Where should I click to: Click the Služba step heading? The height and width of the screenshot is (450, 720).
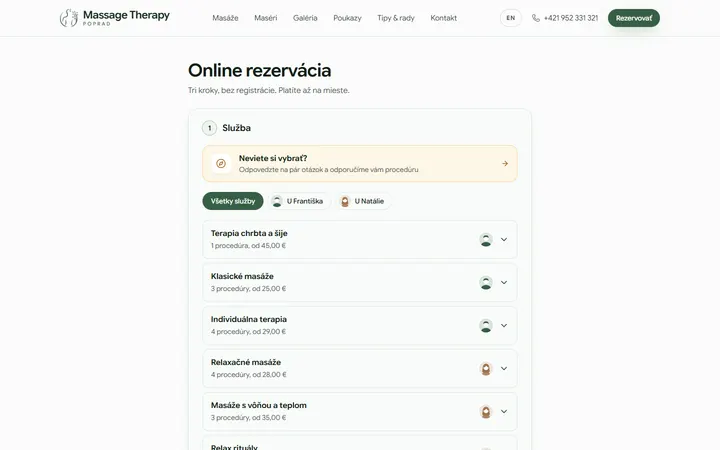(x=236, y=128)
